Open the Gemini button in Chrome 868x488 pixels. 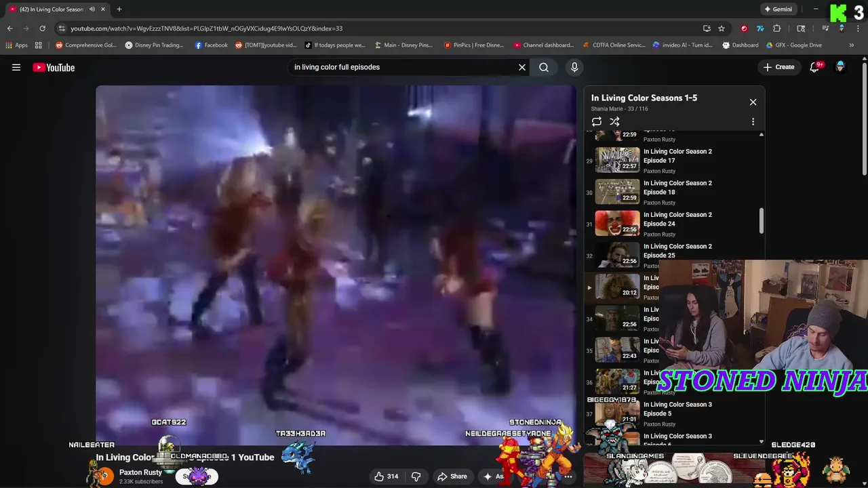click(777, 9)
